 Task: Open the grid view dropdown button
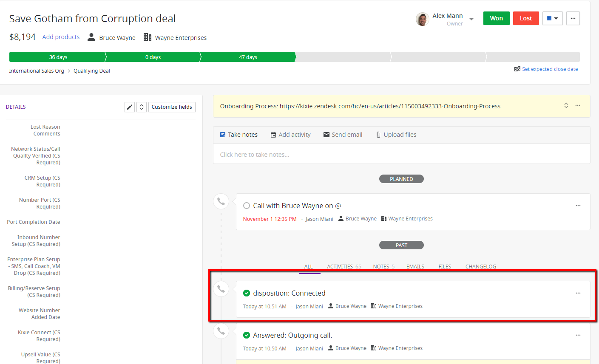pyautogui.click(x=552, y=18)
